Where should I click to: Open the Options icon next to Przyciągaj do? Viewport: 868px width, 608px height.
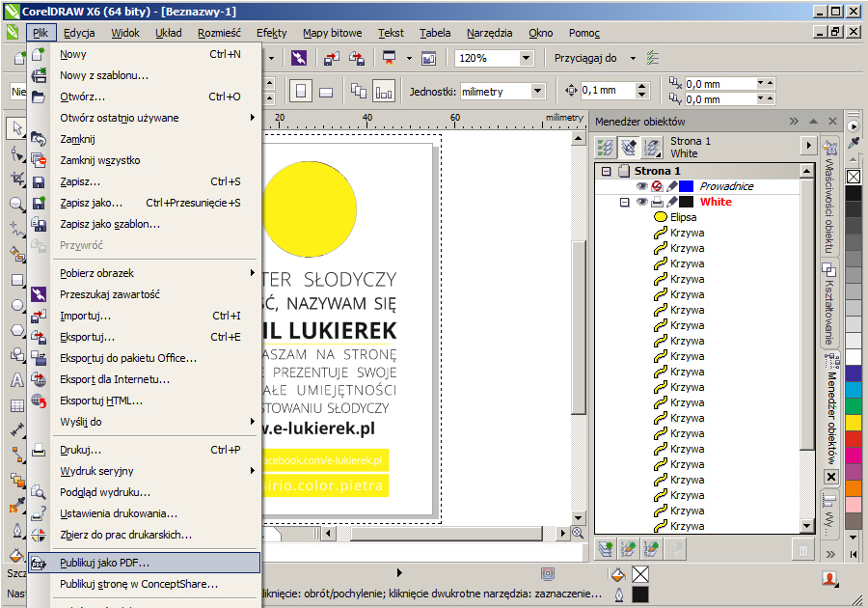click(653, 58)
